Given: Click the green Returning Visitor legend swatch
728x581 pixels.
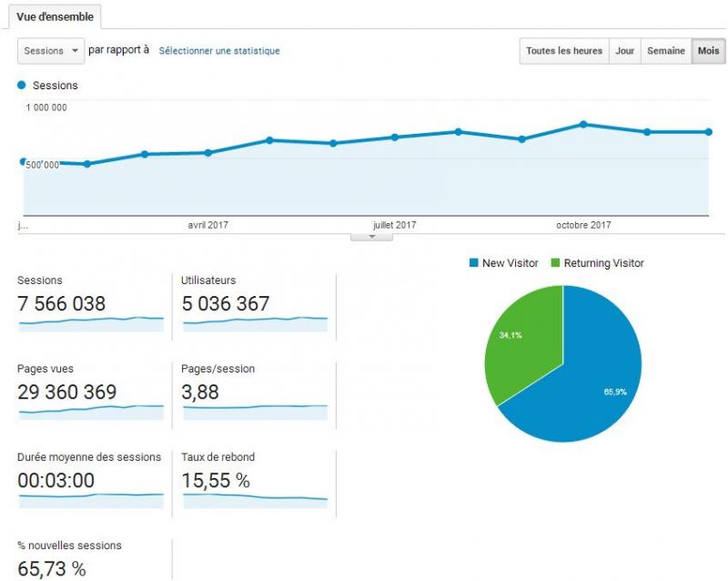Looking at the screenshot, I should point(555,263).
